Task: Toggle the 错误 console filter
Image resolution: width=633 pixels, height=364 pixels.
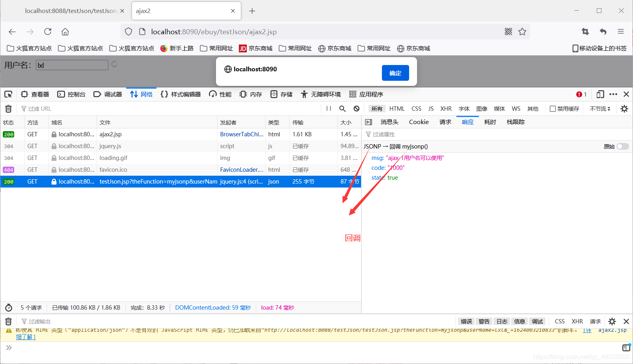Action: tap(466, 321)
